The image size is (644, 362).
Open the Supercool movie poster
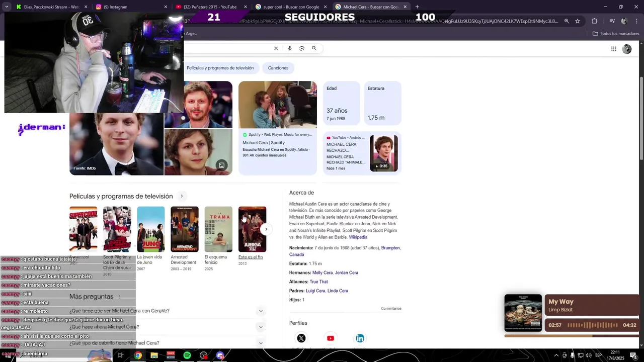(84, 229)
